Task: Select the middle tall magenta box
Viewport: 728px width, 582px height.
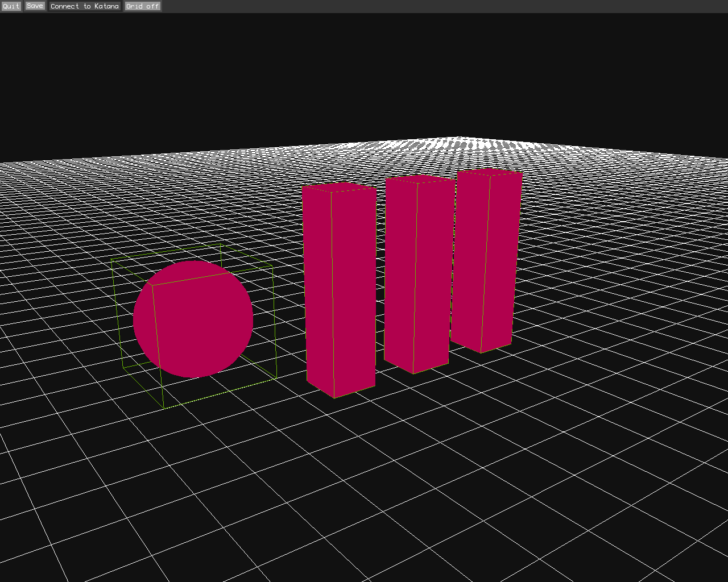Action: (419, 274)
